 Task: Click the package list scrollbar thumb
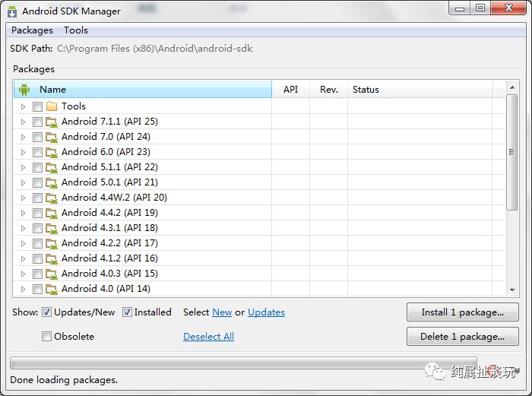coord(511,152)
